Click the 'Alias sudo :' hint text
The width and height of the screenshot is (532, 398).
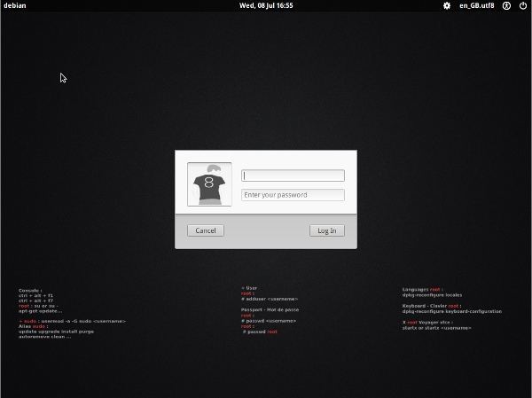pos(34,326)
